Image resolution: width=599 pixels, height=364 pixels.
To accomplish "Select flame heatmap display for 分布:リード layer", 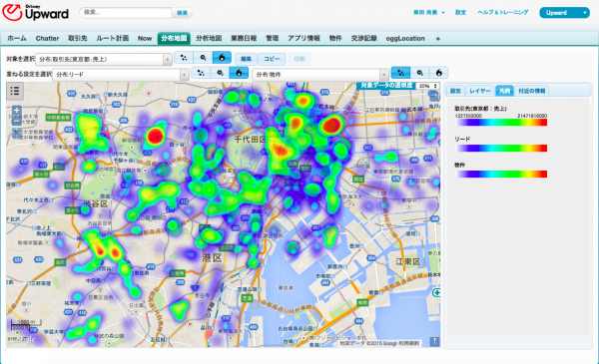I will (239, 73).
